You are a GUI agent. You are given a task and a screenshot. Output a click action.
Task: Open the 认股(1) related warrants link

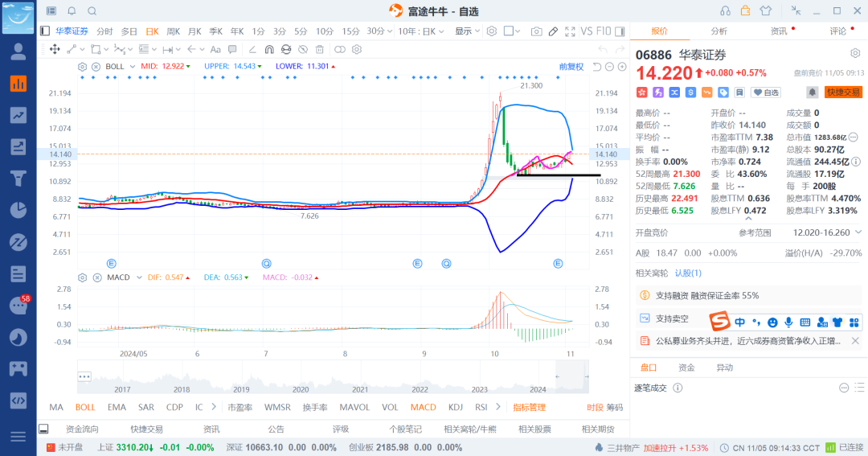tap(688, 273)
